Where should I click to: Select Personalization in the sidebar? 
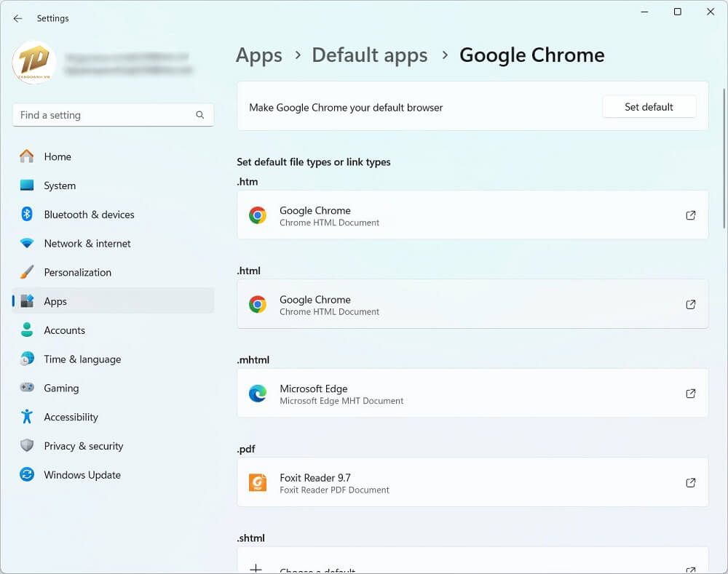(113, 272)
